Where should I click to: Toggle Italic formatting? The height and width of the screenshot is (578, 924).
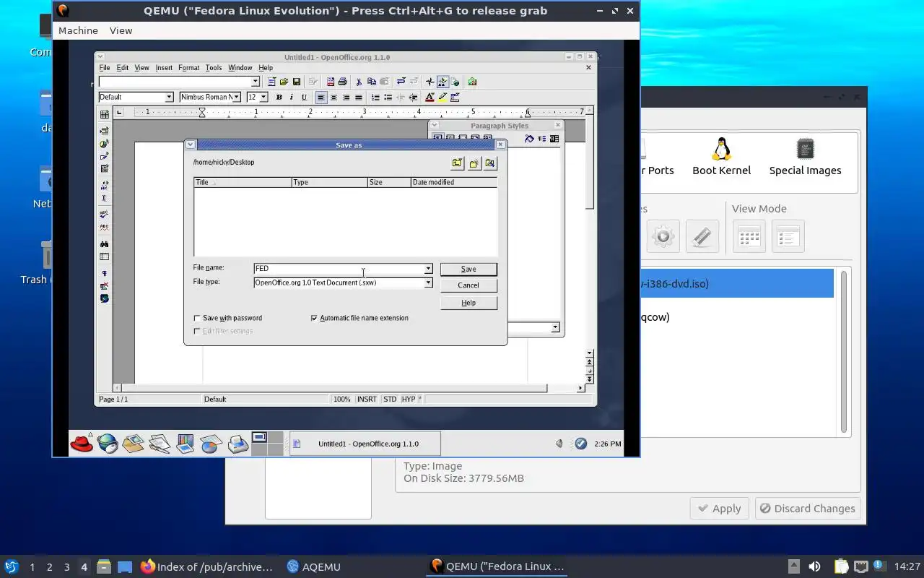[x=292, y=98]
